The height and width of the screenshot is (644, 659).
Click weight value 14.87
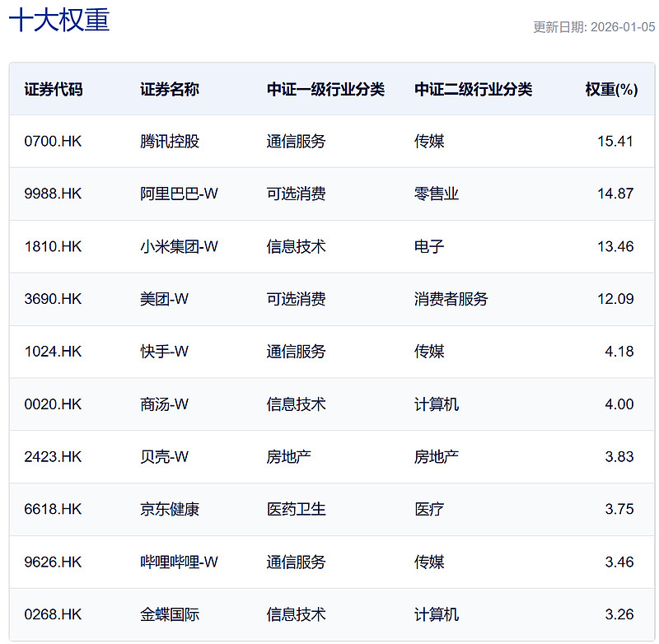[x=615, y=194]
